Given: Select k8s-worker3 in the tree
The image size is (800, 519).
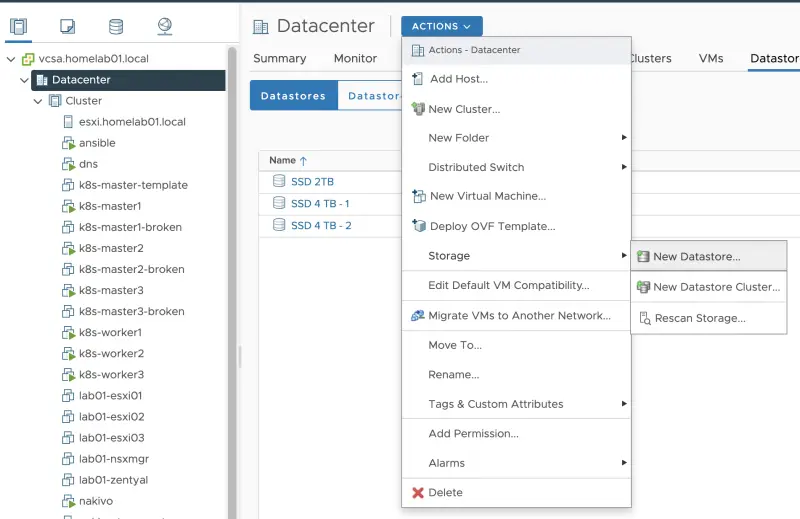Looking at the screenshot, I should [x=111, y=375].
